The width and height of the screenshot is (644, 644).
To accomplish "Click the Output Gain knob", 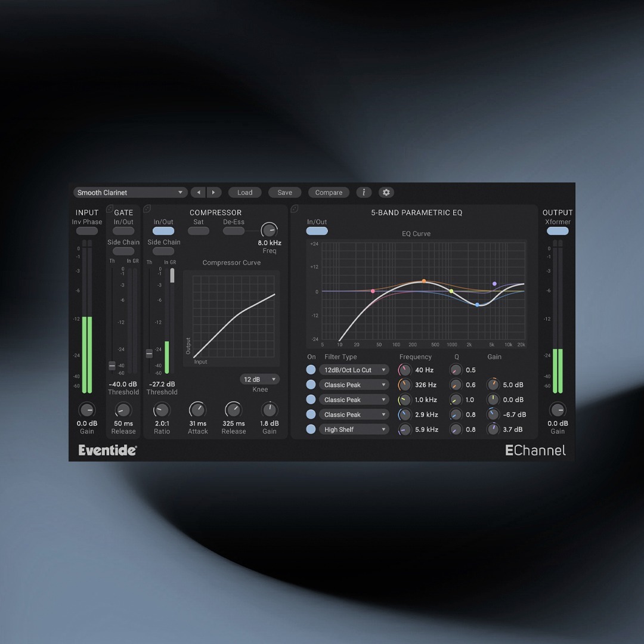I will [x=558, y=410].
